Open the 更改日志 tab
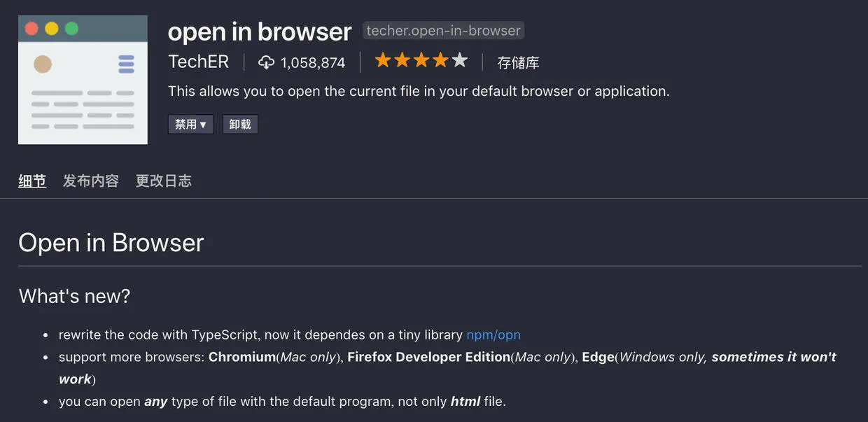 163,181
